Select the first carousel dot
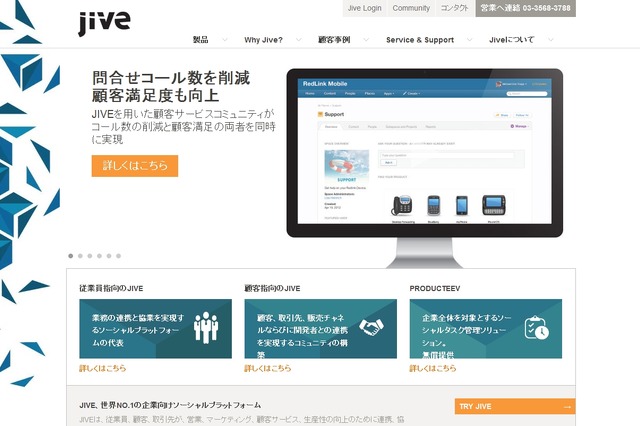This screenshot has width=640, height=426. click(71, 256)
